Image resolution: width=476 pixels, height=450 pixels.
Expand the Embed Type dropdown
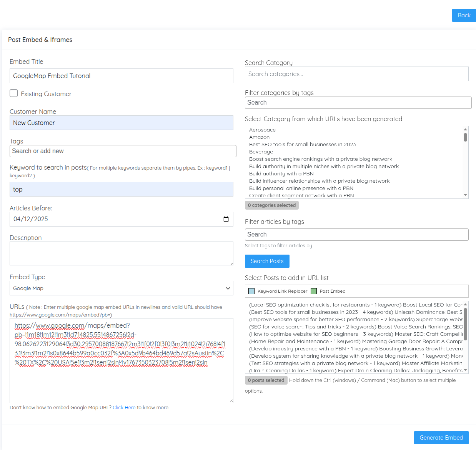click(121, 288)
